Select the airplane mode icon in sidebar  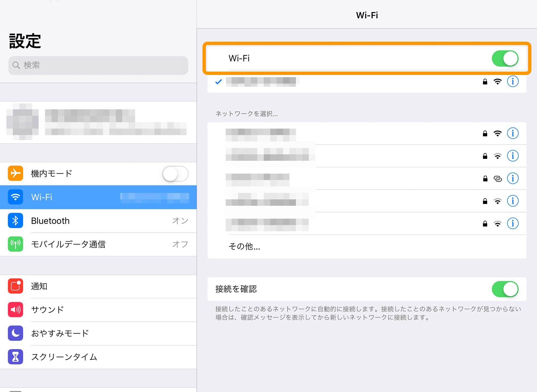point(15,173)
